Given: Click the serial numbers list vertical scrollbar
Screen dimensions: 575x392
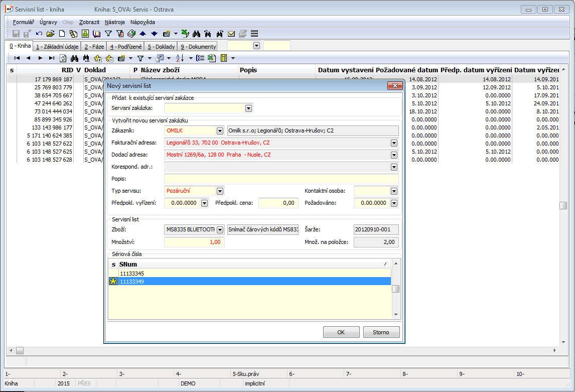Looking at the screenshot, I should click(396, 289).
